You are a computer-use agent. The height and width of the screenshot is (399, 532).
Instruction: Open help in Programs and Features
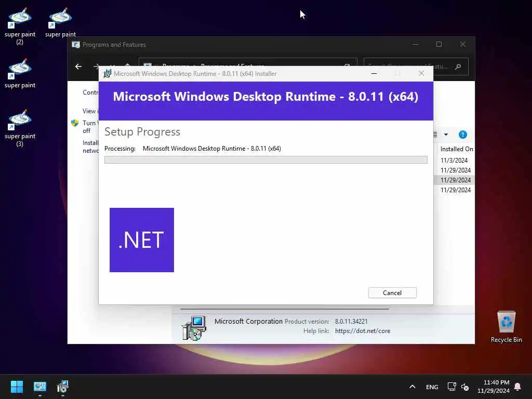(x=462, y=135)
